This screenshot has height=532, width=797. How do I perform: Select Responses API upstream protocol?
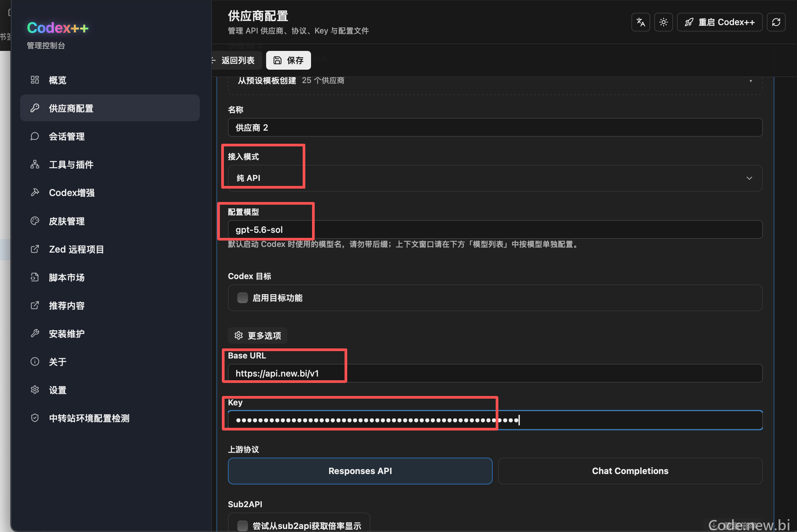tap(360, 471)
